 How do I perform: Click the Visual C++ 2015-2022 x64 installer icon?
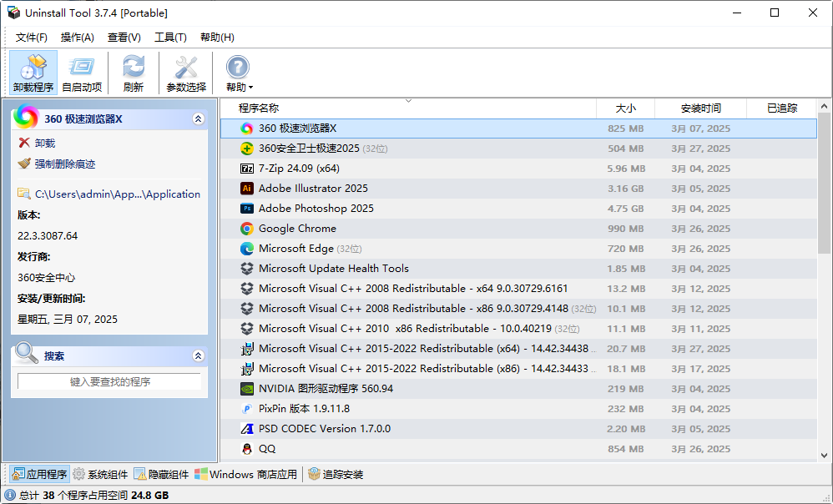[246, 349]
